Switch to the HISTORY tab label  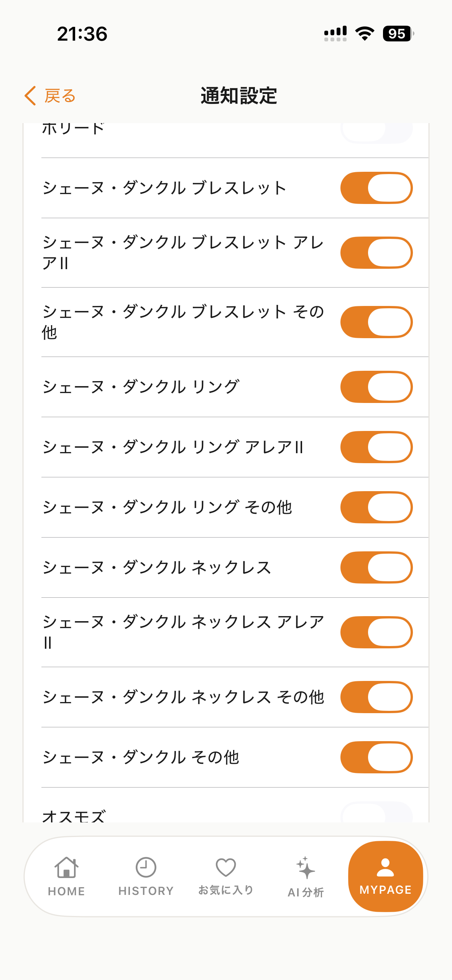pyautogui.click(x=146, y=891)
